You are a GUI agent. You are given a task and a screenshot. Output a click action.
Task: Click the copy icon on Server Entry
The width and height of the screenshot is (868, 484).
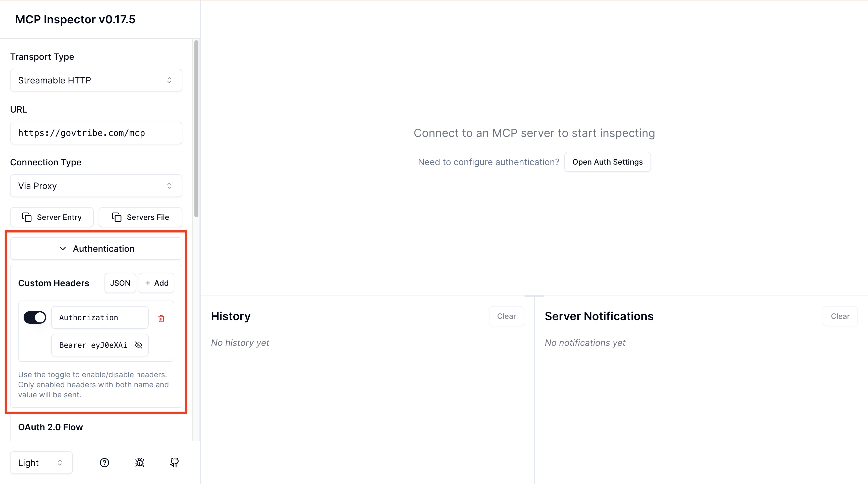tap(27, 217)
